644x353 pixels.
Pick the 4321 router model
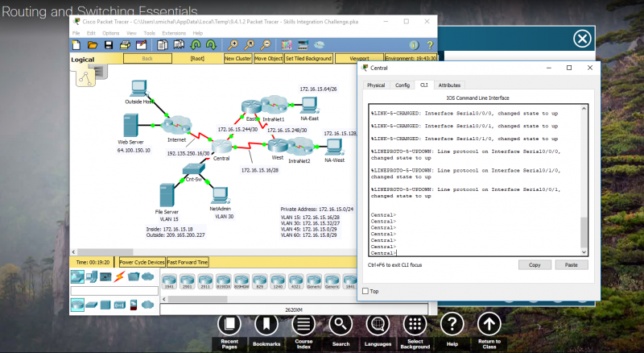coord(295,281)
